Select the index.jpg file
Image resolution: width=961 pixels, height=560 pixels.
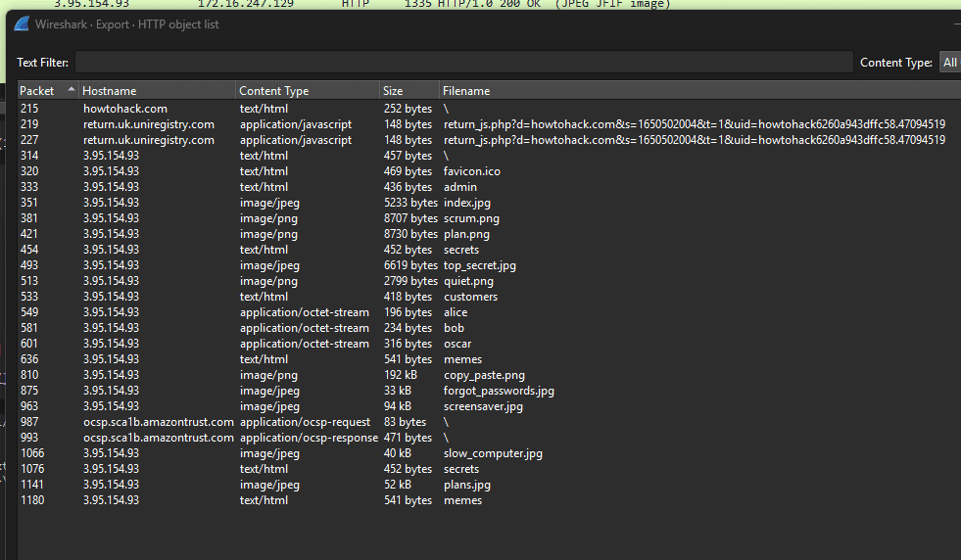point(489,203)
